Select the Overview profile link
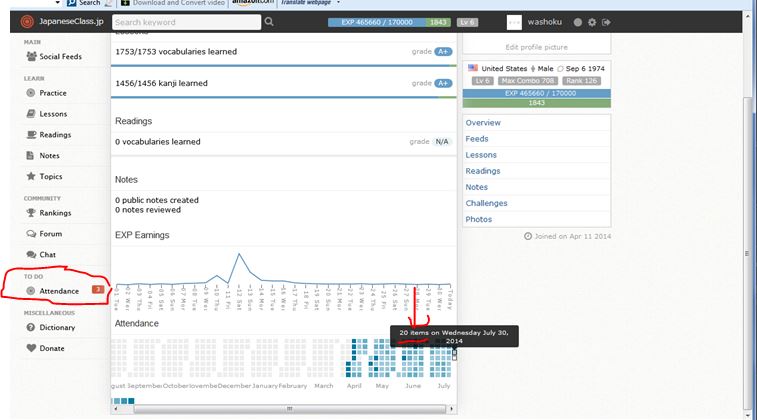This screenshot has width=757, height=420. [483, 123]
